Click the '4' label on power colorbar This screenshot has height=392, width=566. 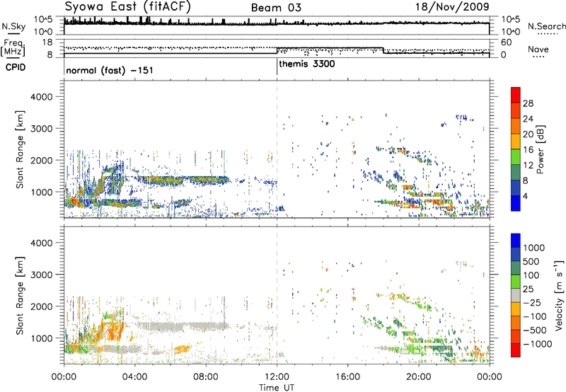[525, 197]
